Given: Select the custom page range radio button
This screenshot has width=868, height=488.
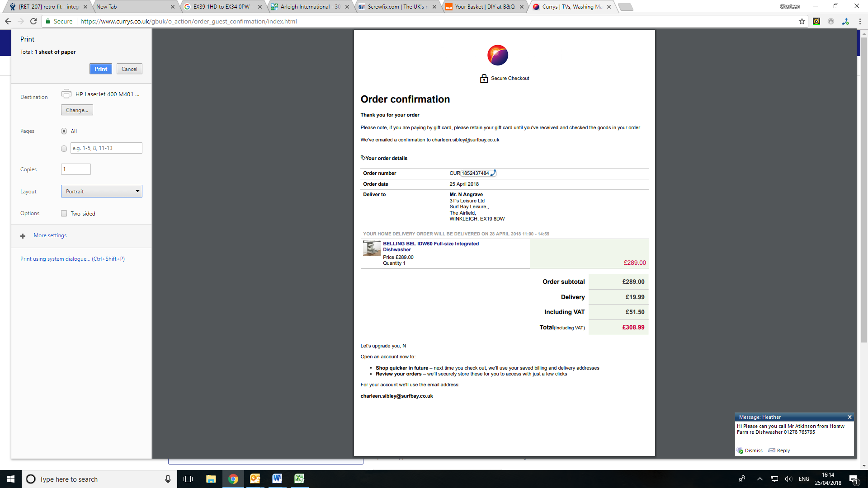Looking at the screenshot, I should point(64,149).
